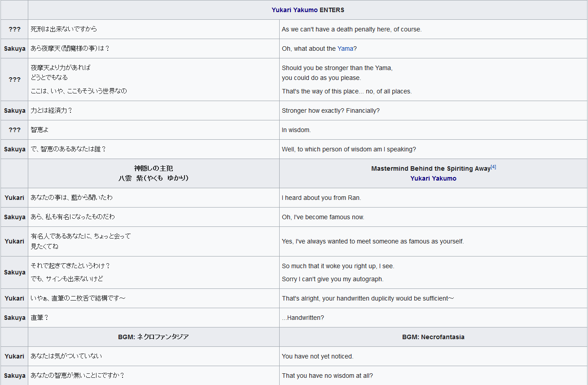Select the Japanese line "で、智恵のあるあなたは誰?"
Screen dimensions: 588x385
[68, 149]
